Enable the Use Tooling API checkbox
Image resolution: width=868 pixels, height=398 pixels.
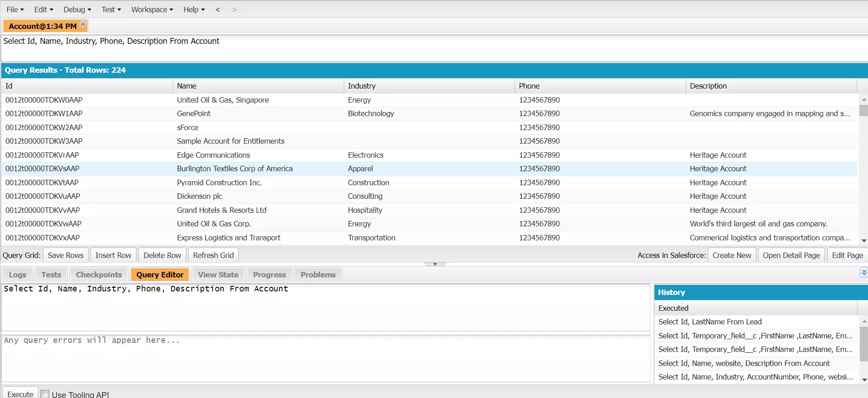pyautogui.click(x=45, y=394)
